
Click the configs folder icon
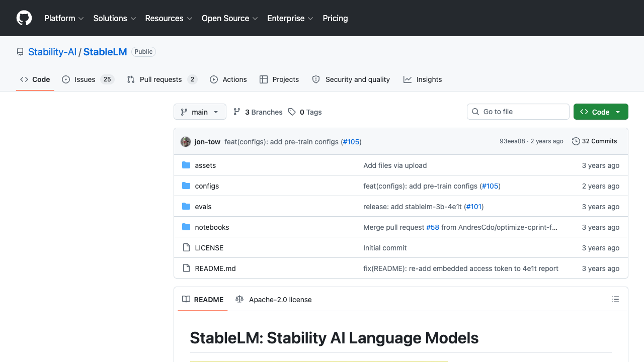[x=186, y=186]
